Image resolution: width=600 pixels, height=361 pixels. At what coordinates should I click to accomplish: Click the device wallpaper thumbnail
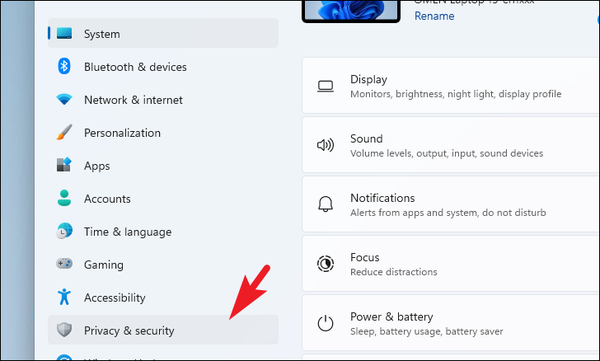351,10
